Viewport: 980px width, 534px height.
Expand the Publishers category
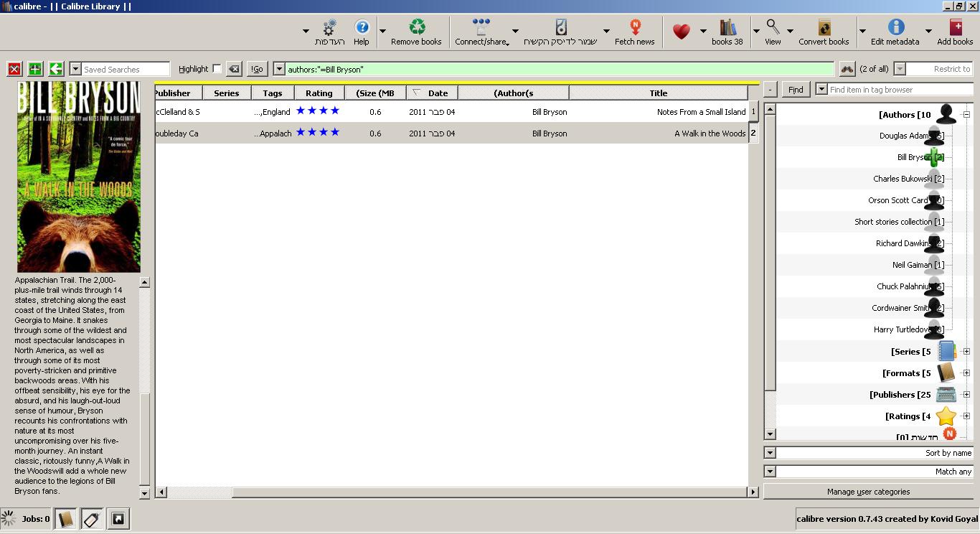click(966, 394)
